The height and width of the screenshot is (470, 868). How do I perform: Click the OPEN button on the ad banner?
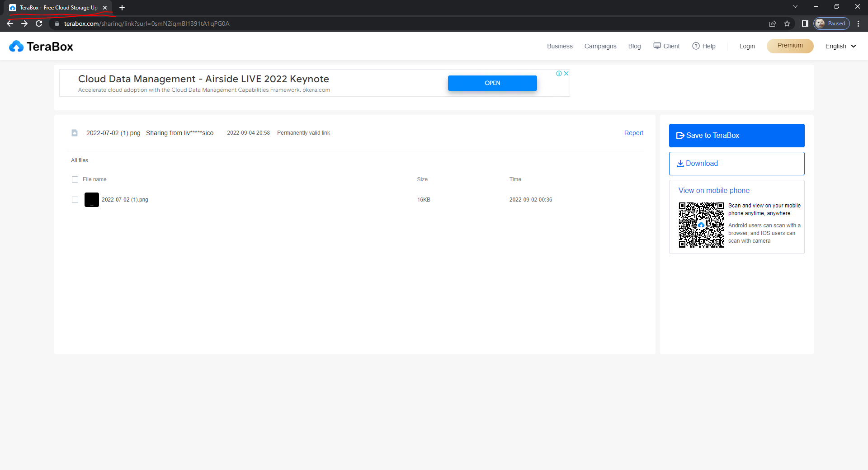click(x=492, y=83)
